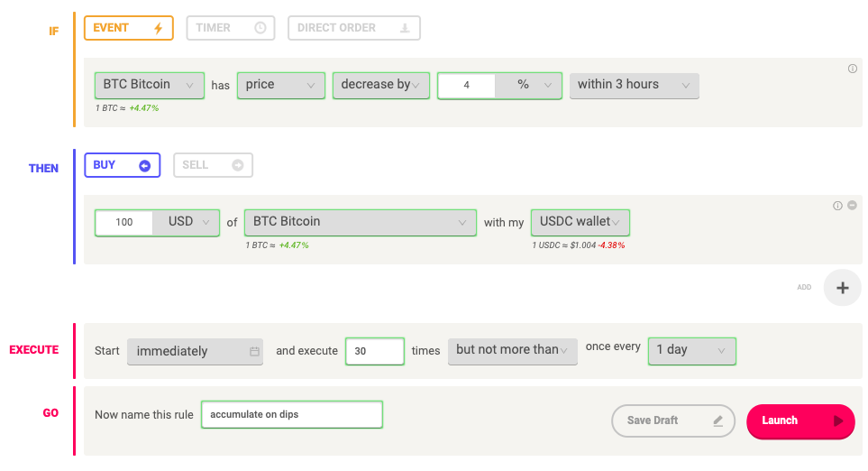
Task: Switch to the TIMER trigger tab
Action: [x=230, y=28]
